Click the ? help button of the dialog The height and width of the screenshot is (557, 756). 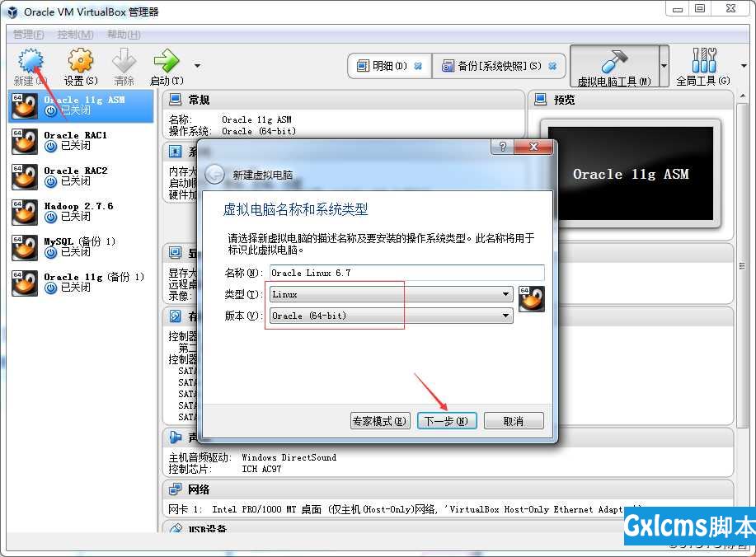pyautogui.click(x=502, y=147)
